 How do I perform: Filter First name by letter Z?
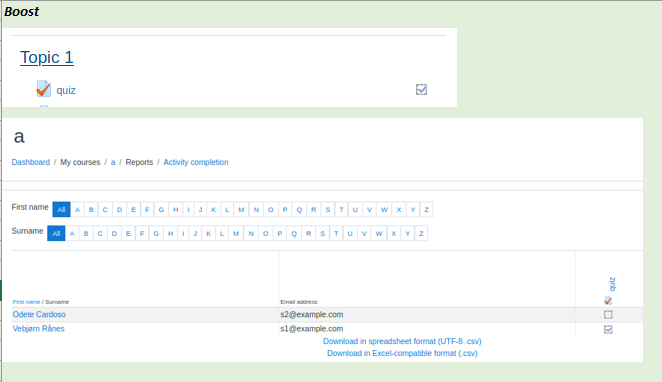coord(426,209)
